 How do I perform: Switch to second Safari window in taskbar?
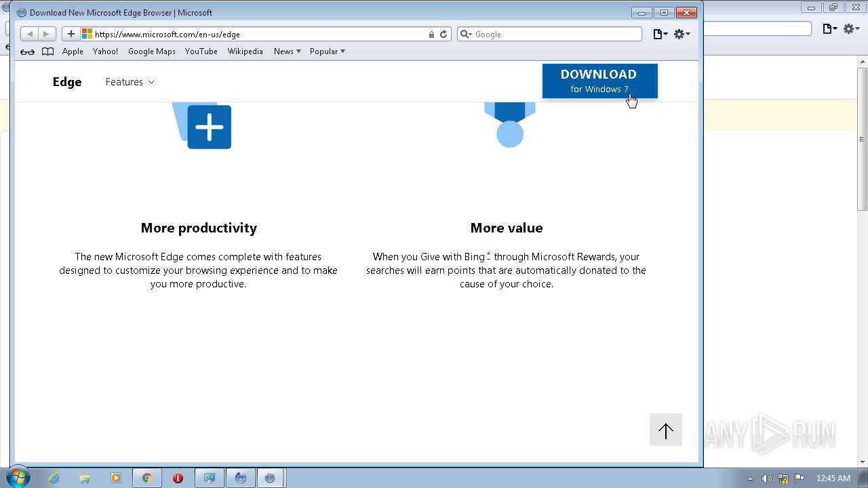point(271,478)
